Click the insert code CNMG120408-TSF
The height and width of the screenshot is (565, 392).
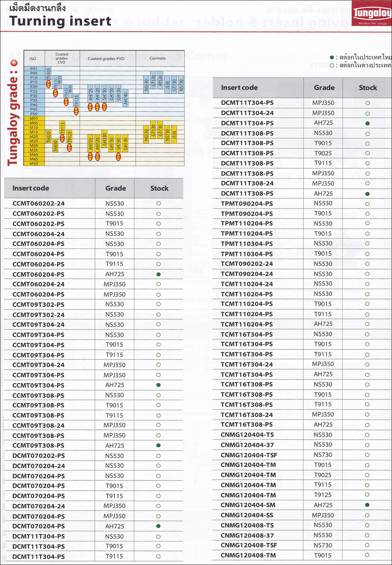tap(249, 545)
